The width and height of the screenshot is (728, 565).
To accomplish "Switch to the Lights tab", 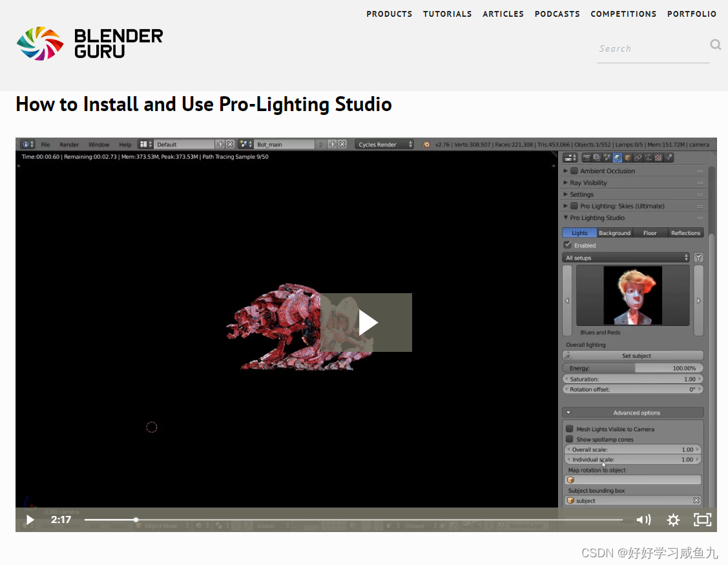I will click(x=579, y=232).
